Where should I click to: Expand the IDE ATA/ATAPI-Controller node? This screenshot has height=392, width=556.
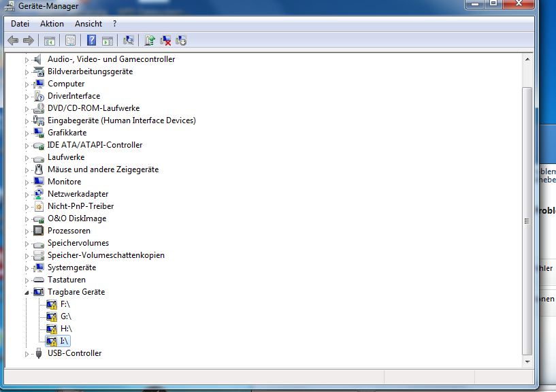point(27,146)
